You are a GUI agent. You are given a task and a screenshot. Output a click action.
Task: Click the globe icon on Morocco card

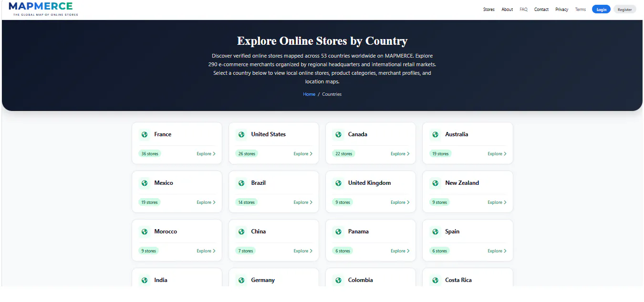coord(145,232)
